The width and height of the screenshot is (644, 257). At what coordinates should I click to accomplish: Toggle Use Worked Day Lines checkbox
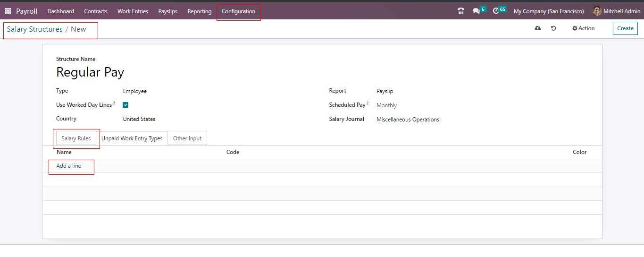click(x=125, y=105)
